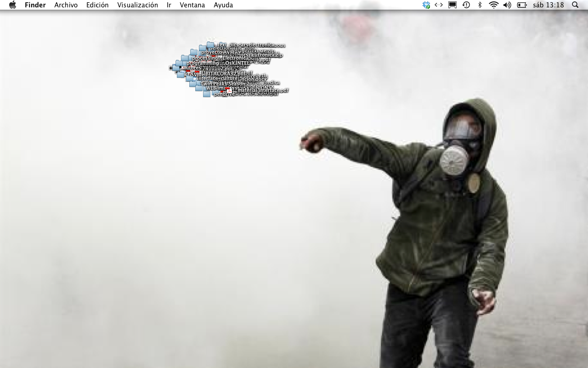Click the display mirroring menu bar icon
The image size is (588, 368).
coord(452,5)
